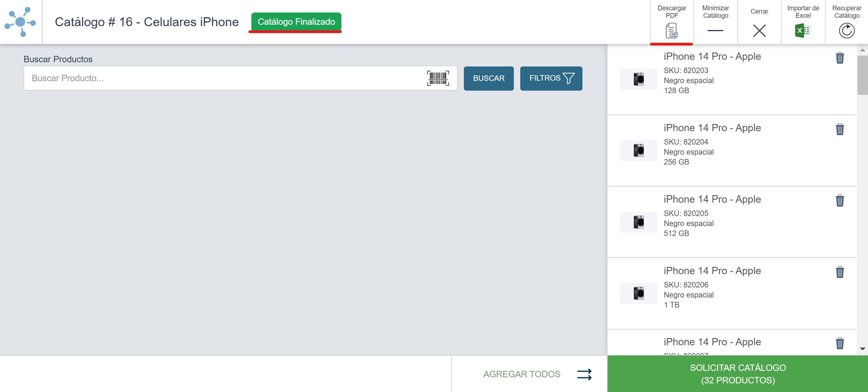Open the SKU 820203 product thumbnail
Image resolution: width=868 pixels, height=392 pixels.
point(639,79)
